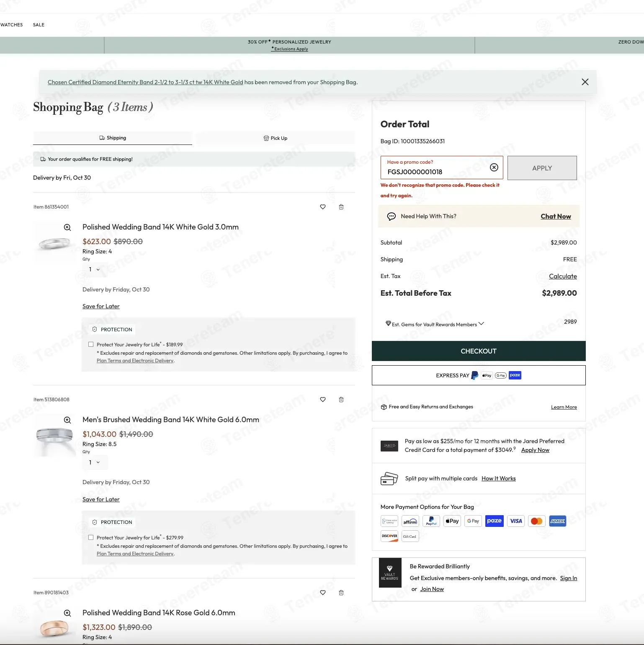Open quantity selector for Men's Brushed band
The image size is (644, 645).
coord(95,462)
